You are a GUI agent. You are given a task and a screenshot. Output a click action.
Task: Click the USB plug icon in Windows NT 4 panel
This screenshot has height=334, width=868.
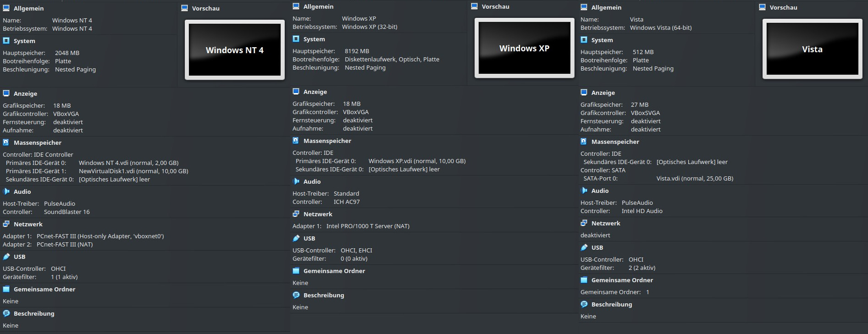[6, 257]
